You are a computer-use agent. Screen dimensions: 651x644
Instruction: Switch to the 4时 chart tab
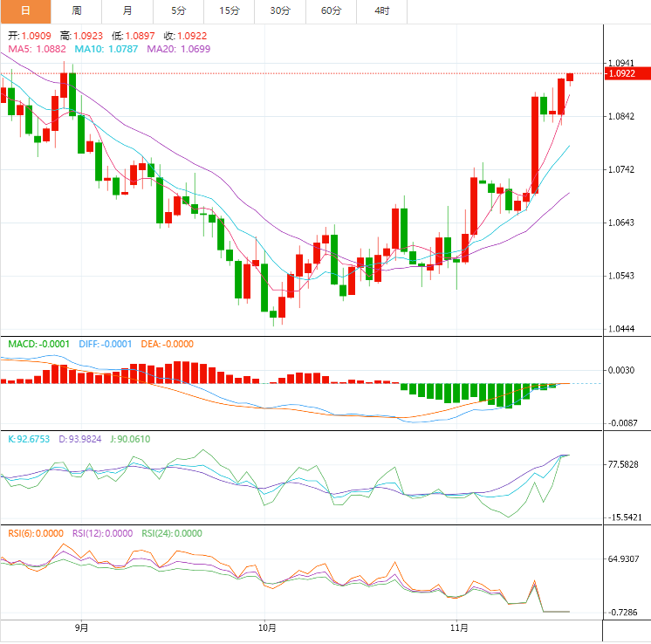[x=382, y=11]
